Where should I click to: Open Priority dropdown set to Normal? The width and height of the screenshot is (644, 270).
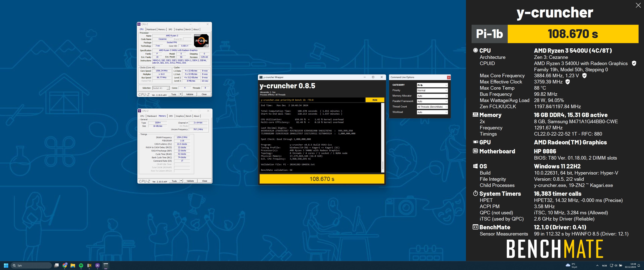[x=432, y=90]
